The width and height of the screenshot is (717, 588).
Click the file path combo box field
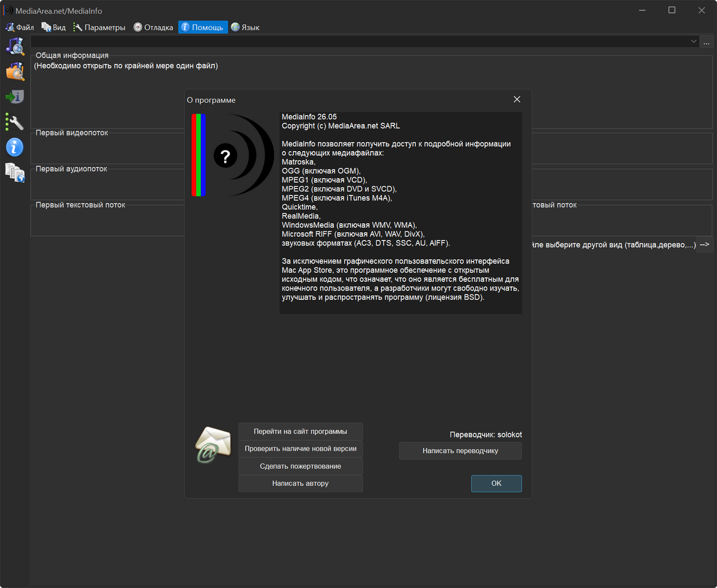coord(364,42)
